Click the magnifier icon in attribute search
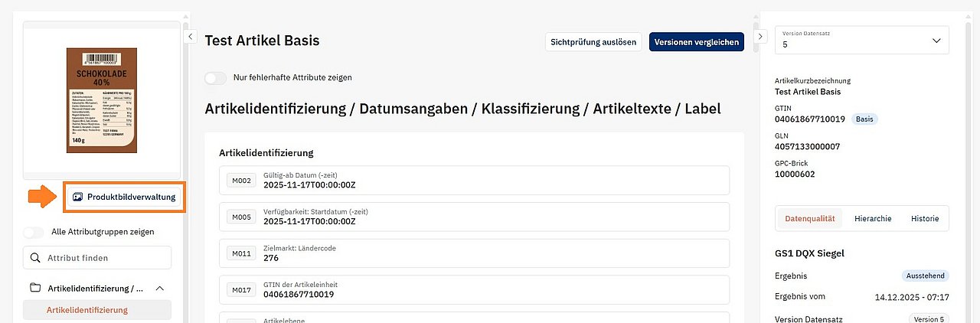980x323 pixels. (x=35, y=258)
